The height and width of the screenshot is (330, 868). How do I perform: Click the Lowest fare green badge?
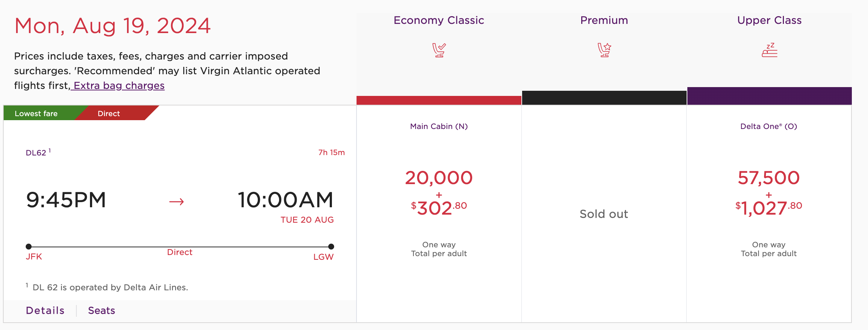(36, 114)
